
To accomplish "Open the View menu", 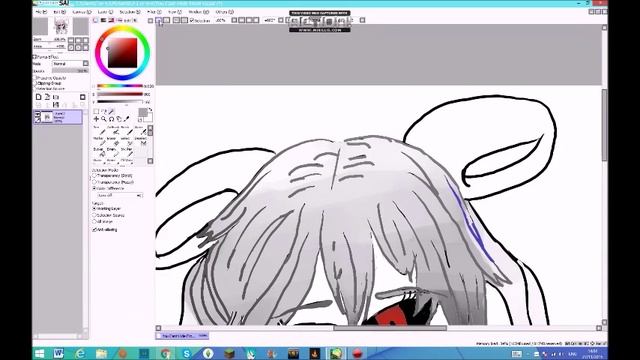I will [175, 12].
